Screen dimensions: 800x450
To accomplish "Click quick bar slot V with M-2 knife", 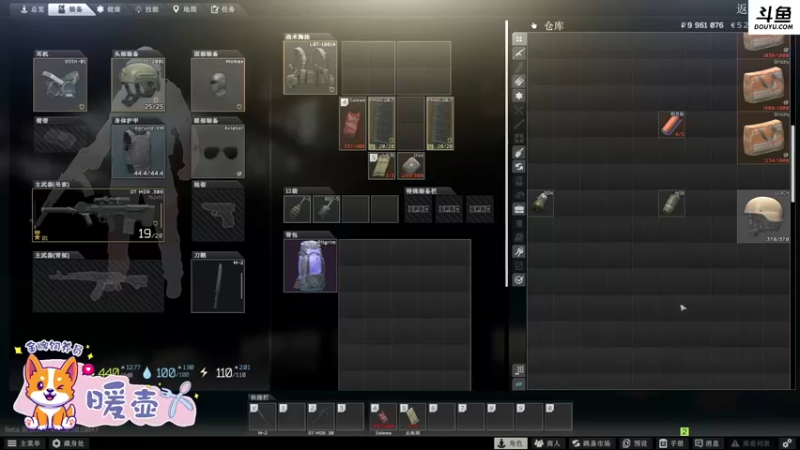I will [x=263, y=416].
